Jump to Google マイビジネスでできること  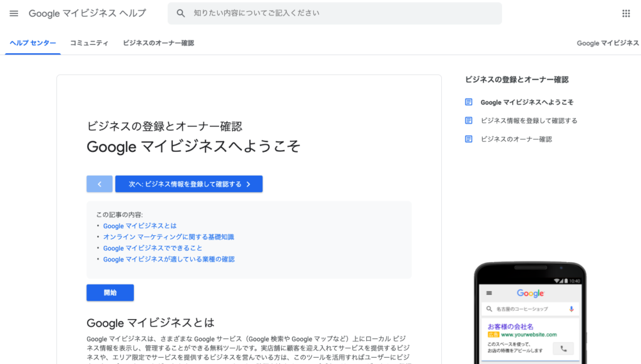pos(153,248)
